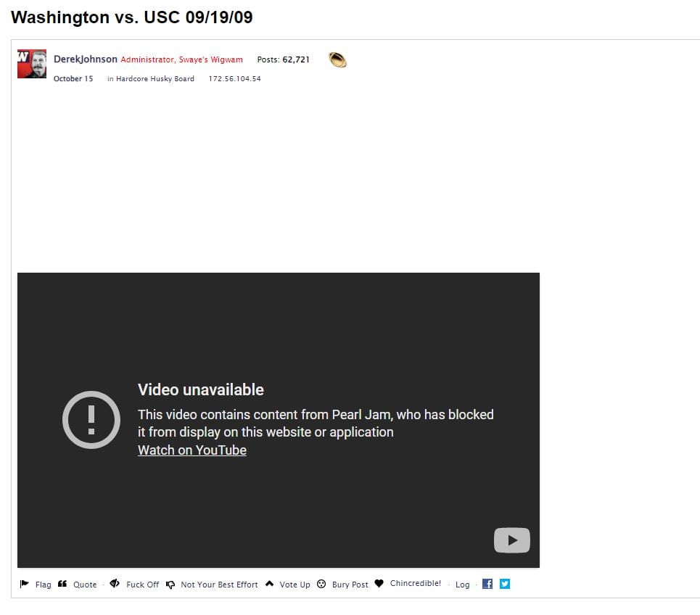Click the heart Chincredible icon
Image resolution: width=700 pixels, height=615 pixels.
(x=379, y=583)
